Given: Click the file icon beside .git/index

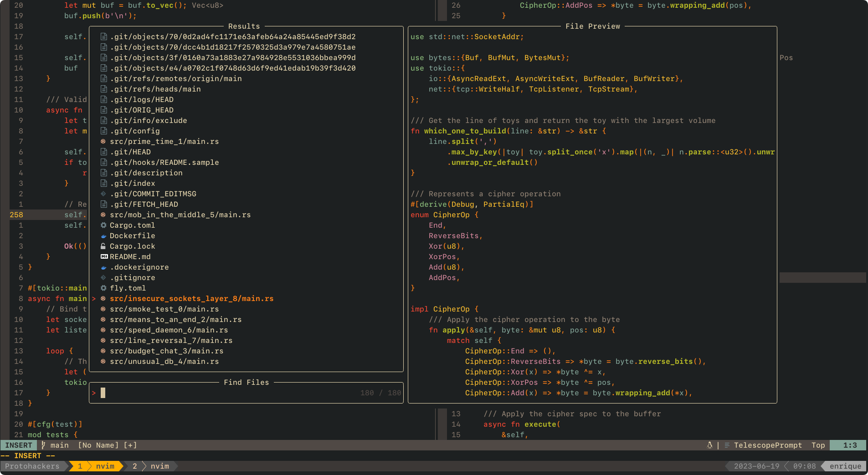Looking at the screenshot, I should [103, 183].
